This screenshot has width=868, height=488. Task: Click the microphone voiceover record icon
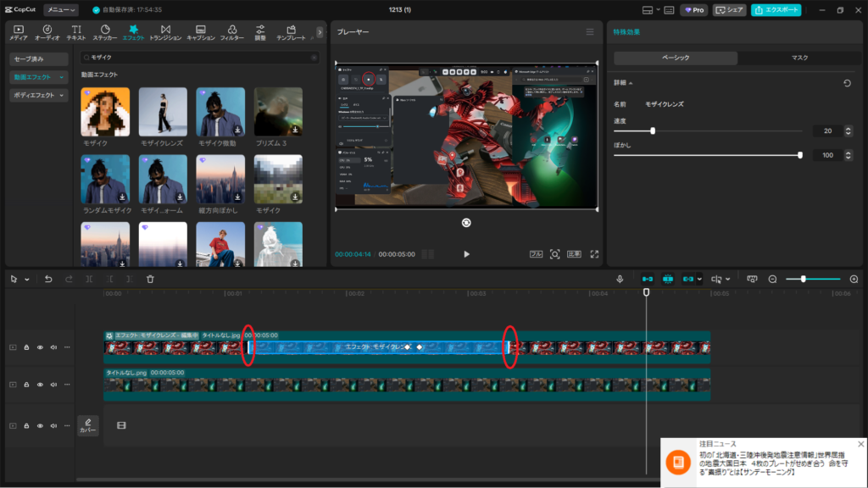(620, 279)
